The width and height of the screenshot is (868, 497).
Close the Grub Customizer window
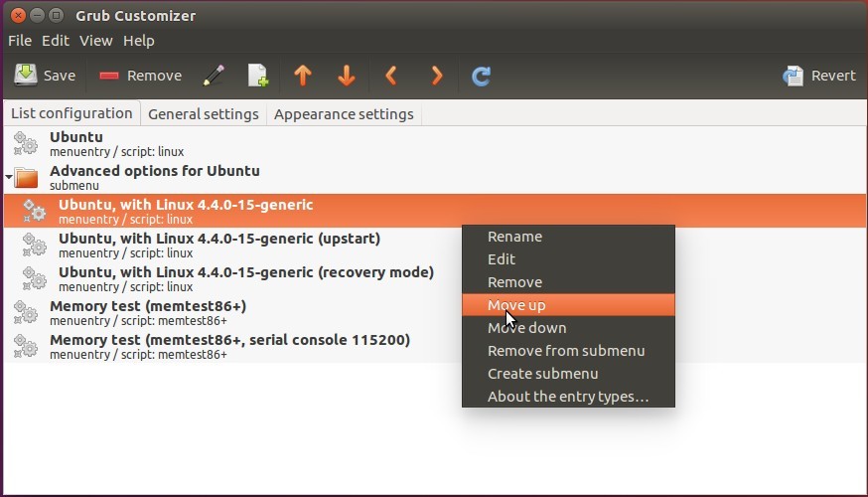click(x=18, y=16)
